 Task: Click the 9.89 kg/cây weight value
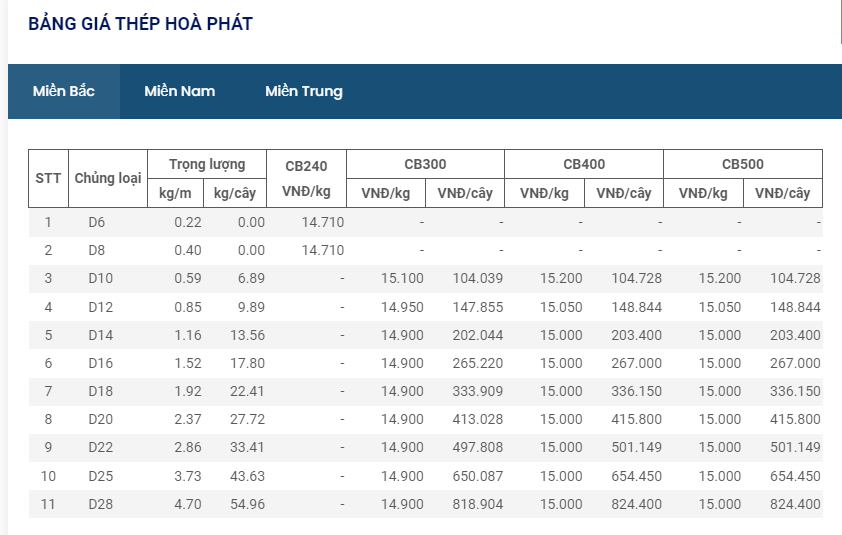tap(251, 307)
